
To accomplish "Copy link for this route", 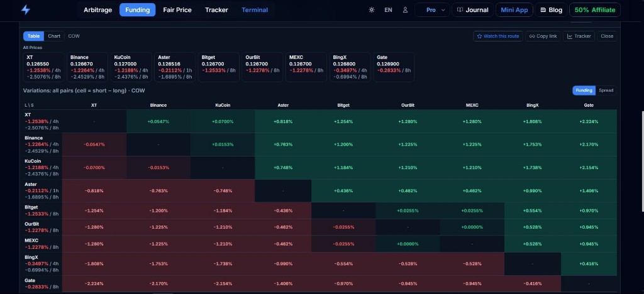I will (x=543, y=36).
